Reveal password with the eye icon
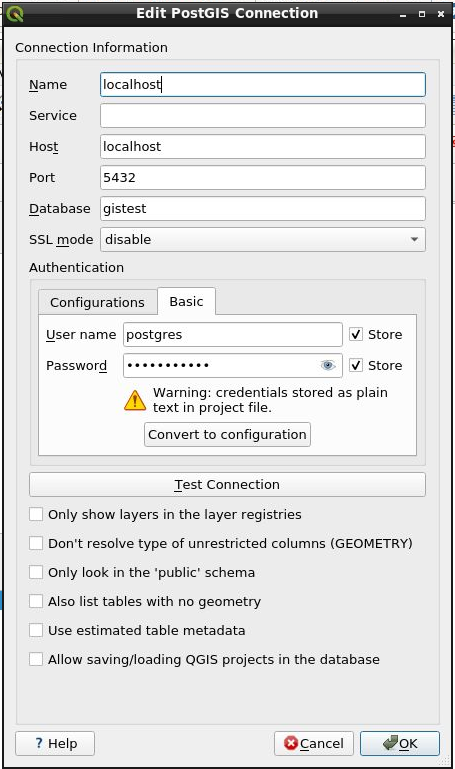The image size is (455, 769). [x=328, y=365]
